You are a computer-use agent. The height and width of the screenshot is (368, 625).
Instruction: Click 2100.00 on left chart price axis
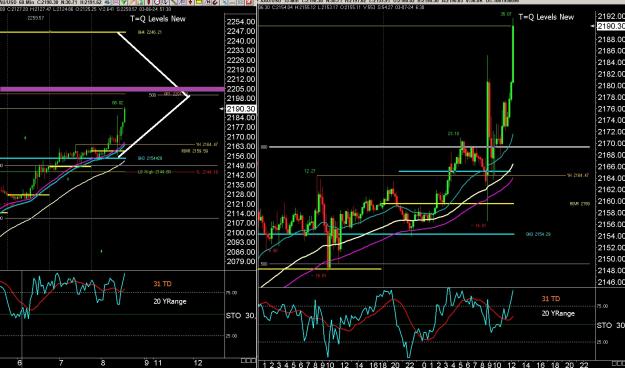click(240, 233)
